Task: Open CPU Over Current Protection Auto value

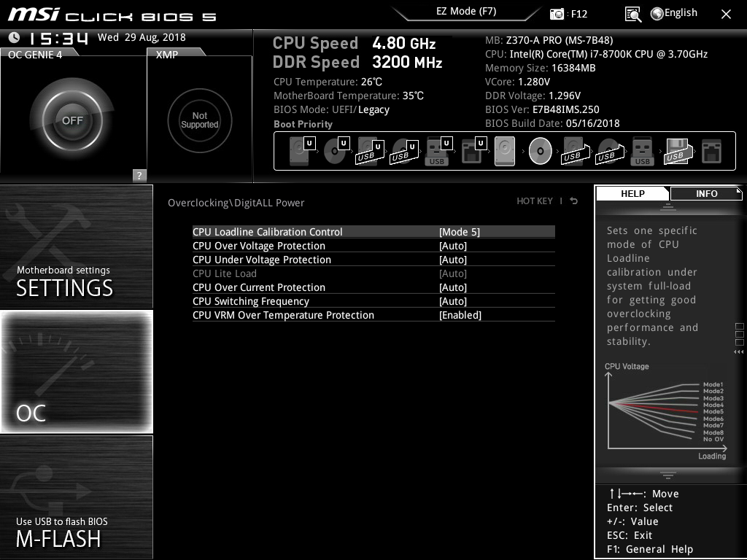Action: pyautogui.click(x=452, y=287)
